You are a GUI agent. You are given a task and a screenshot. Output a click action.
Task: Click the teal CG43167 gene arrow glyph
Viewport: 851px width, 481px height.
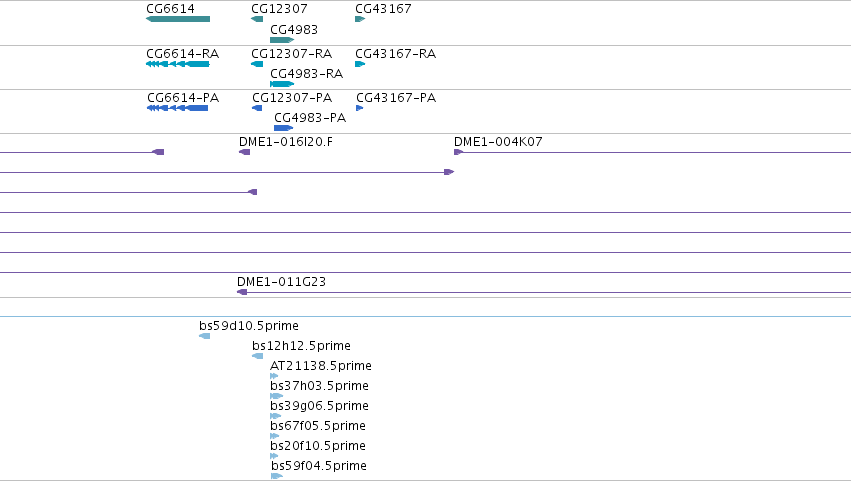pyautogui.click(x=360, y=19)
